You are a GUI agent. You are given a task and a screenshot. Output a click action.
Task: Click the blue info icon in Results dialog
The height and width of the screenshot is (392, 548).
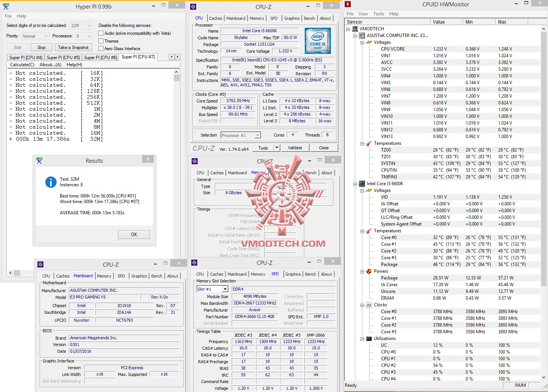51,182
